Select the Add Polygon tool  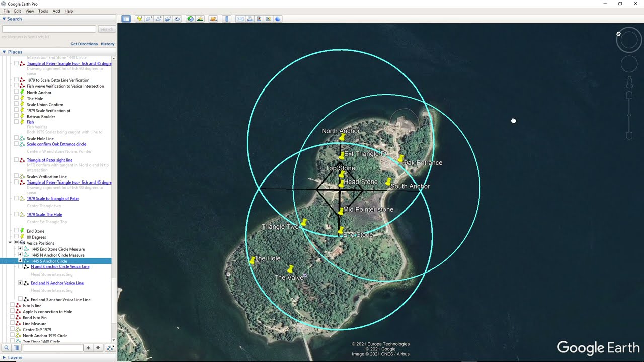point(149,19)
